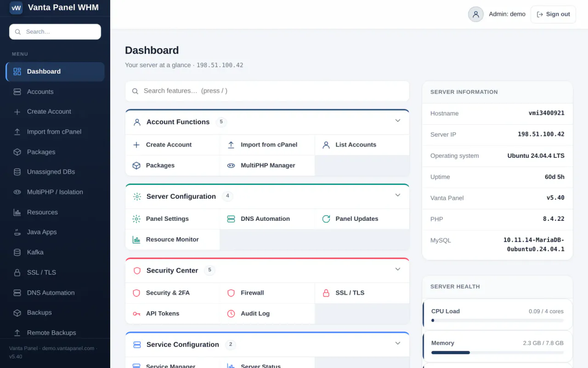Collapse the Server Configuration section chevron
The width and height of the screenshot is (588, 368).
pyautogui.click(x=398, y=195)
